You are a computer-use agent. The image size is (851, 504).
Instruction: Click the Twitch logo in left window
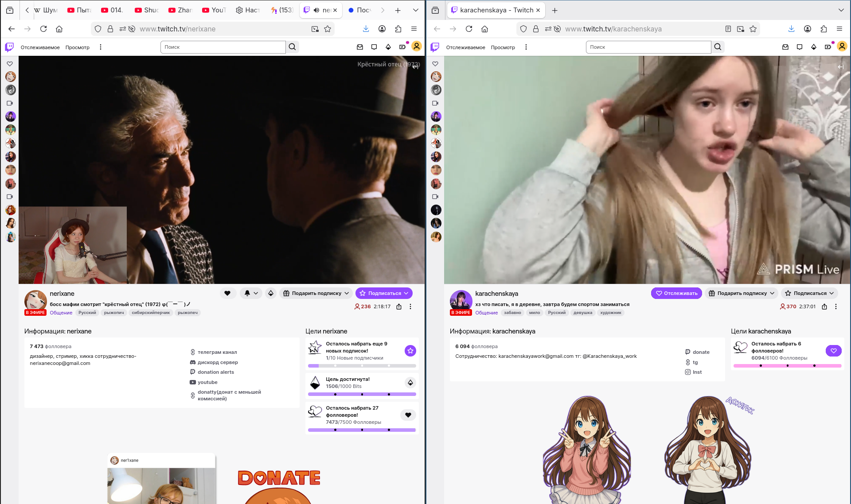click(9, 47)
